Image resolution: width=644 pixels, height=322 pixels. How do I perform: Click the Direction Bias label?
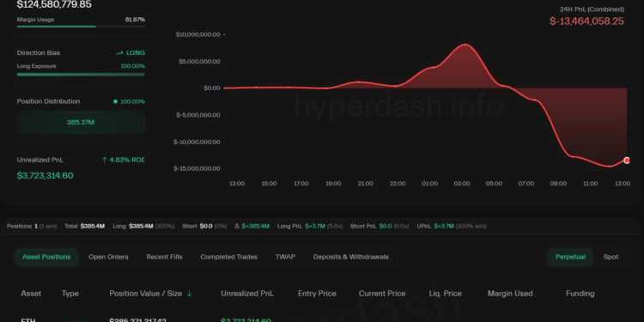click(39, 53)
